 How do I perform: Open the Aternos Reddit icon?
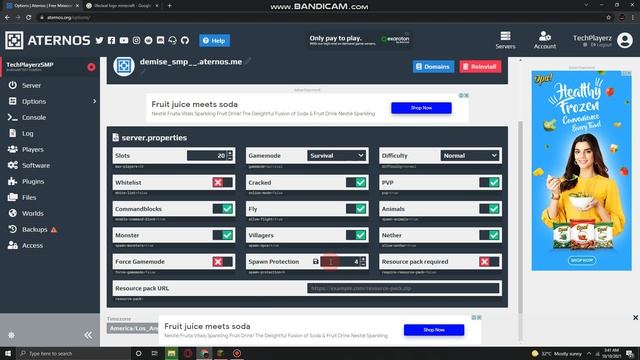point(149,40)
